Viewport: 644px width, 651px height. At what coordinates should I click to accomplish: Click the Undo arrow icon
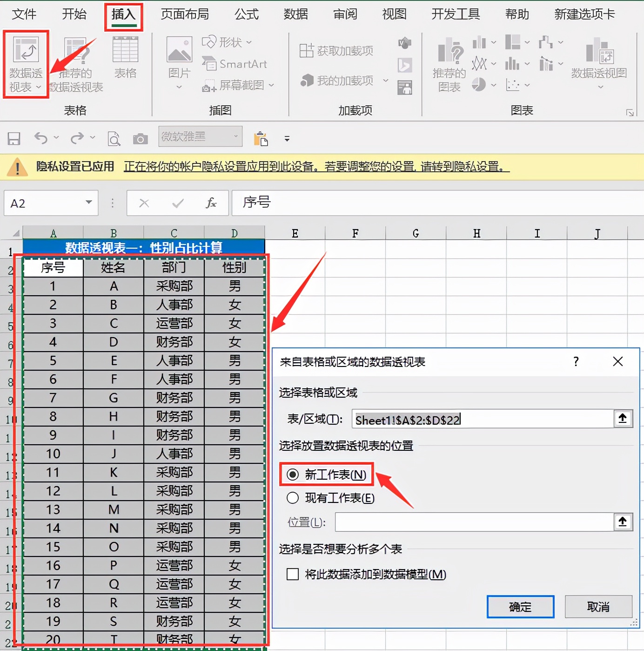(41, 138)
